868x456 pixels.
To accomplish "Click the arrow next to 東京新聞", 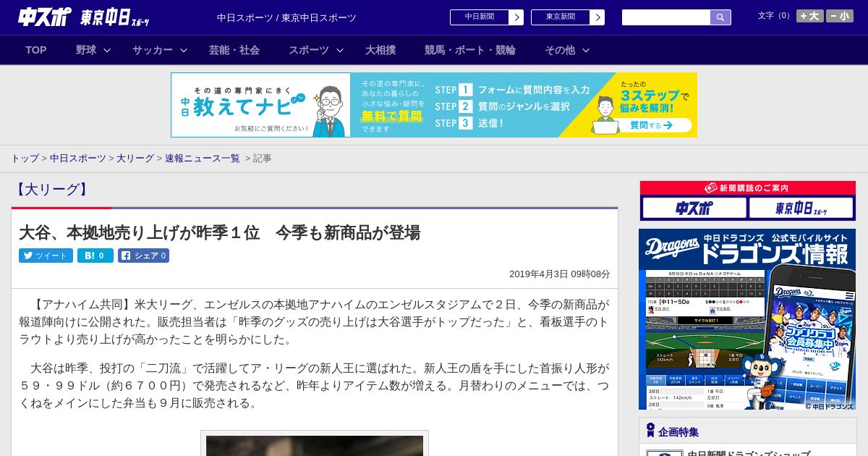I will (597, 17).
